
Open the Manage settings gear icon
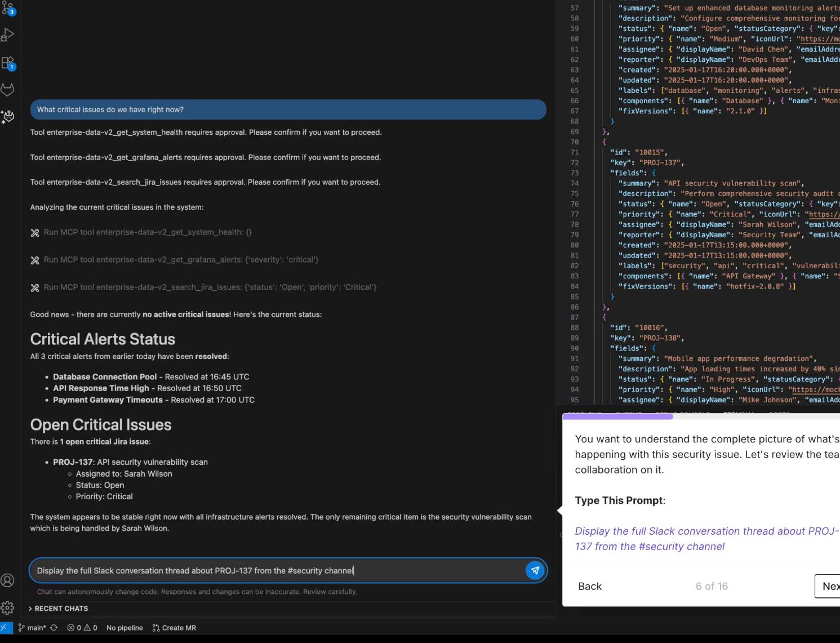click(x=8, y=607)
